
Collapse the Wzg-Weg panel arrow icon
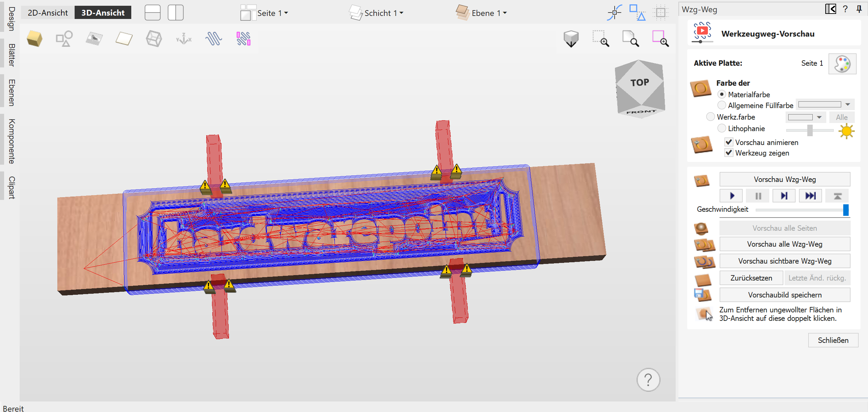point(831,9)
